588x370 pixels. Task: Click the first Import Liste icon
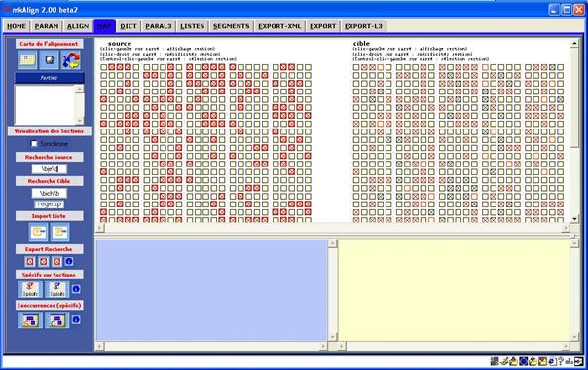[38, 232]
